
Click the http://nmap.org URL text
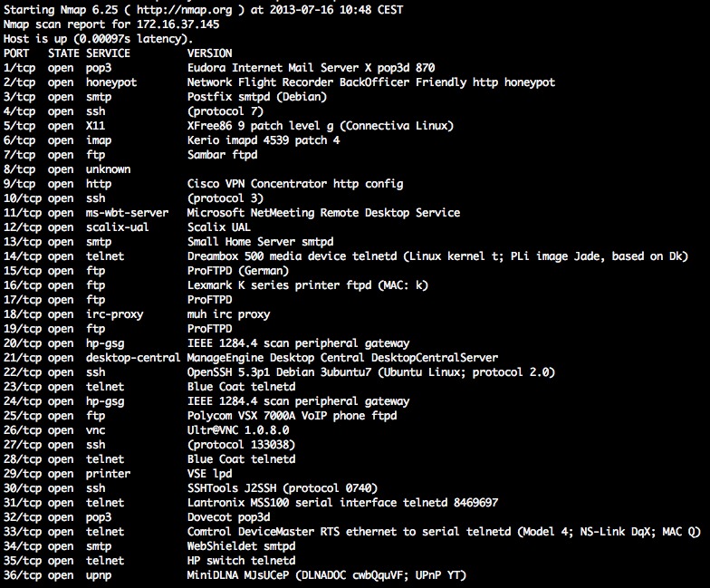pyautogui.click(x=185, y=10)
